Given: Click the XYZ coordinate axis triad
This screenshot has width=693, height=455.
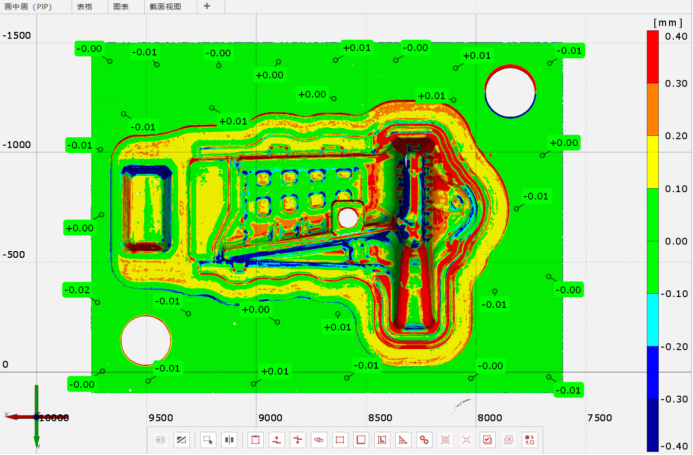Looking at the screenshot, I should 34,415.
